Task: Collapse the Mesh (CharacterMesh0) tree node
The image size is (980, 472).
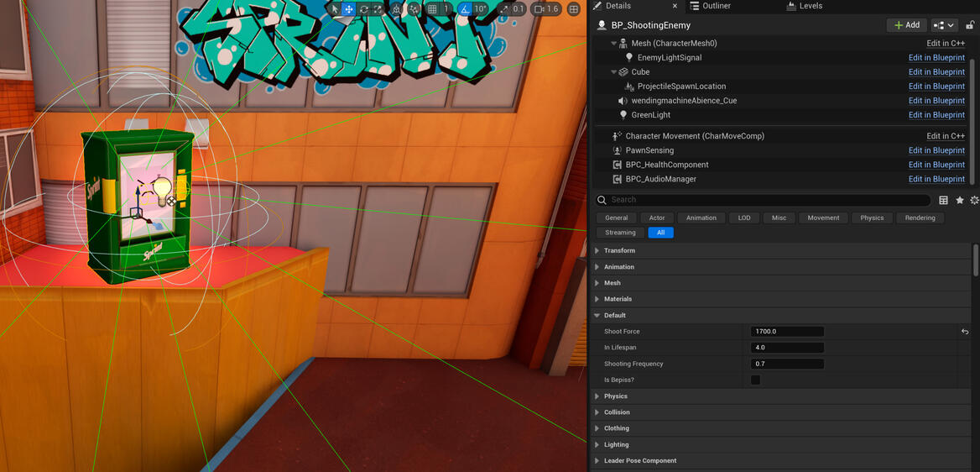Action: pyautogui.click(x=613, y=43)
